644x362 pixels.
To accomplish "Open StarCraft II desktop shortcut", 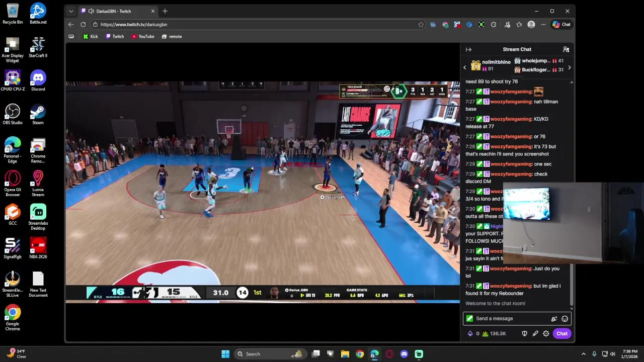I will point(38,47).
